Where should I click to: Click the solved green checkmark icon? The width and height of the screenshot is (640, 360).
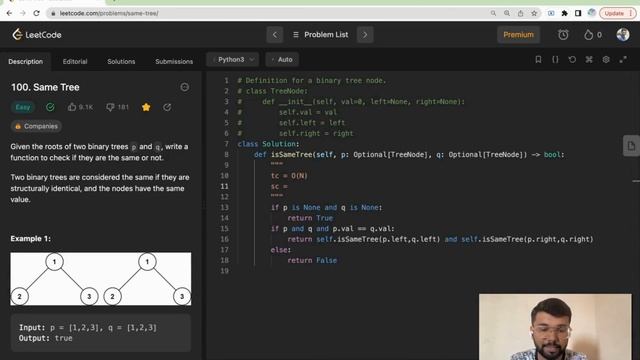coord(50,107)
